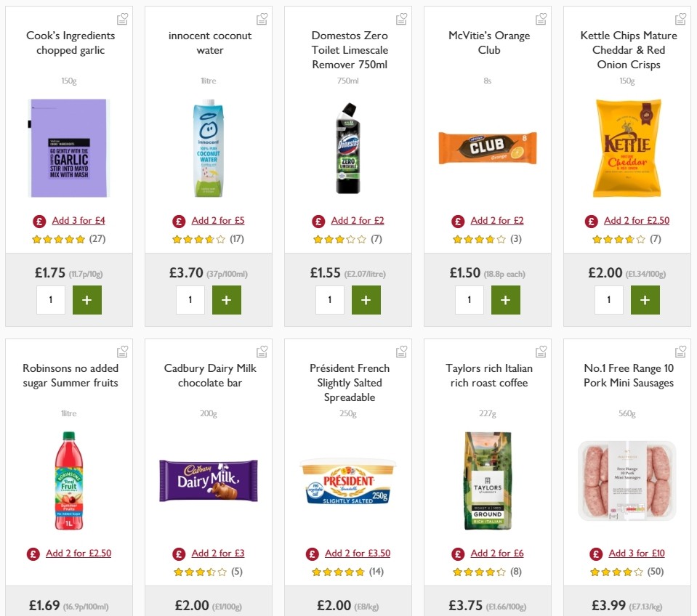Viewport: 697px width, 616px height.
Task: Click the star rating on Cadbury Dairy Milk
Action: tap(201, 571)
